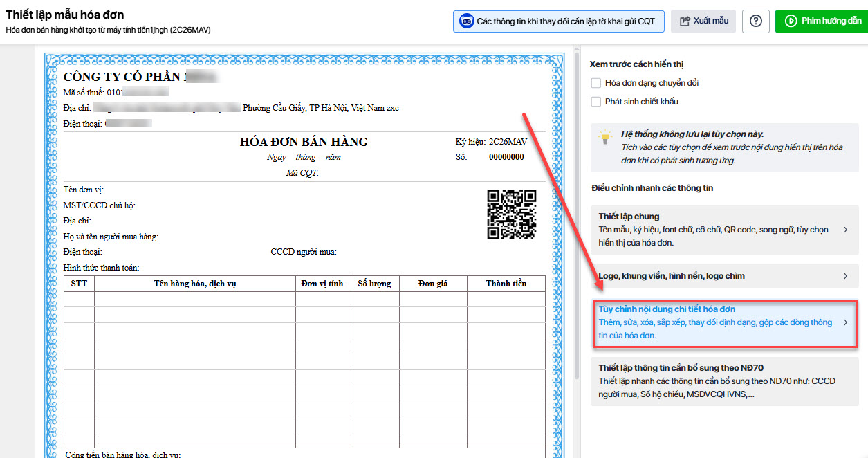Click the QR code on invoice preview

click(x=511, y=214)
